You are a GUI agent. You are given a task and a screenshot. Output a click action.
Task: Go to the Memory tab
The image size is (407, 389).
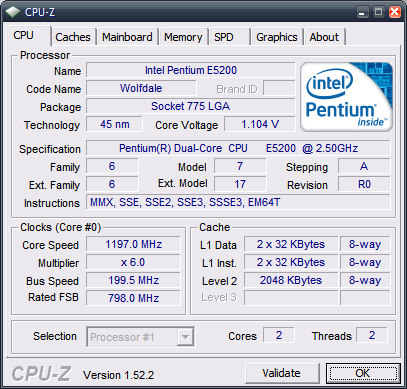(x=183, y=37)
